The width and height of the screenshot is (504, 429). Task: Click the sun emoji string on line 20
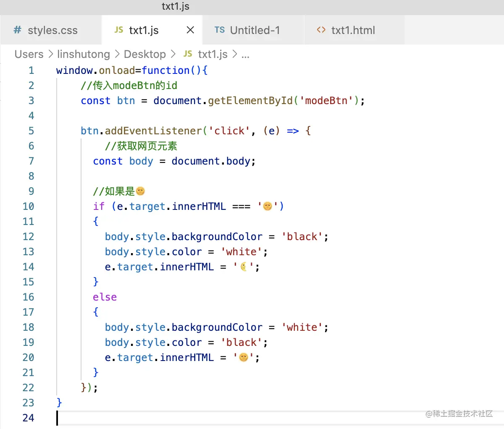point(244,357)
